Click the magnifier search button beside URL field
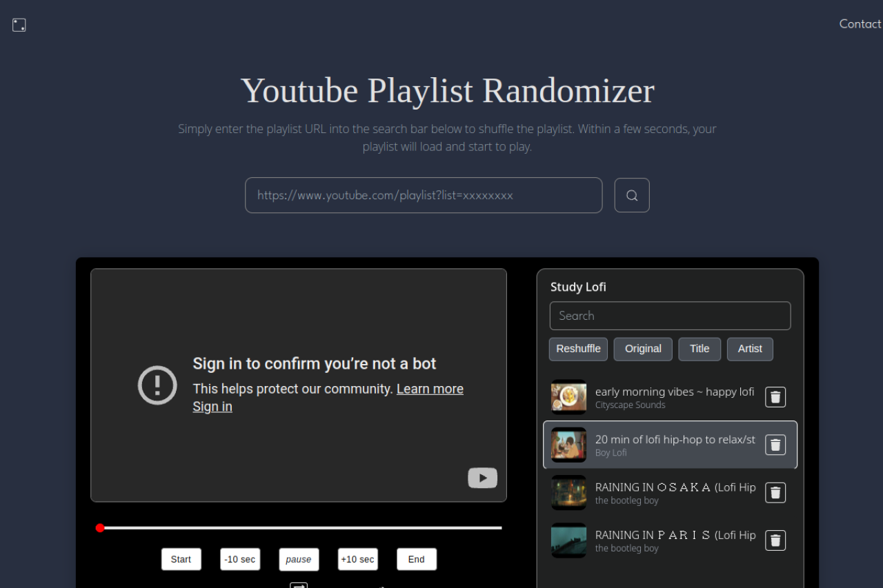Screen dimensions: 883x588 [632, 195]
